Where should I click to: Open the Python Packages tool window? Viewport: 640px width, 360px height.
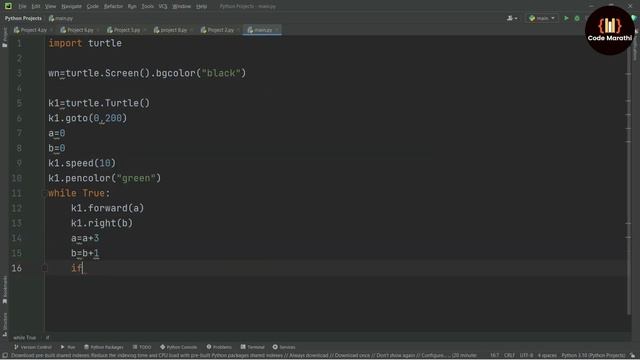104,347
